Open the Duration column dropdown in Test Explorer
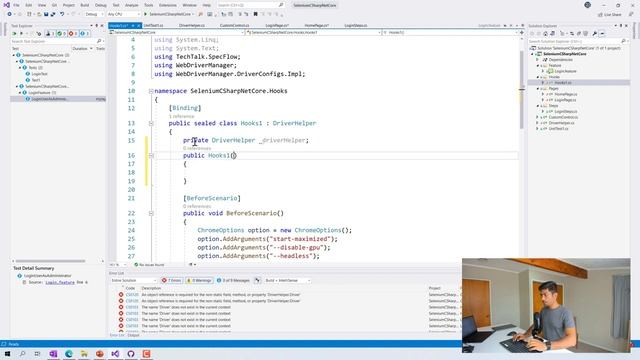Screen dimensions: 640x360 click(x=91, y=49)
